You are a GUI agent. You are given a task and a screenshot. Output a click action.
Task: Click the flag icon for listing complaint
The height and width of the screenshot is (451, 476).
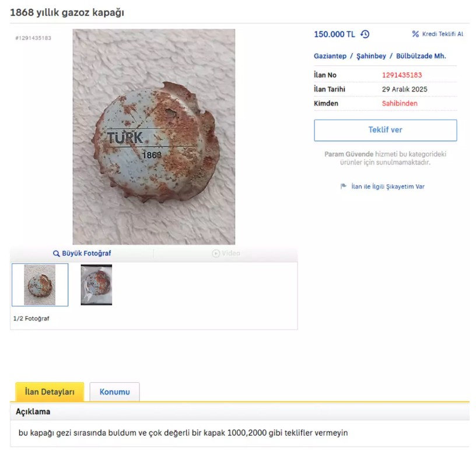click(344, 186)
